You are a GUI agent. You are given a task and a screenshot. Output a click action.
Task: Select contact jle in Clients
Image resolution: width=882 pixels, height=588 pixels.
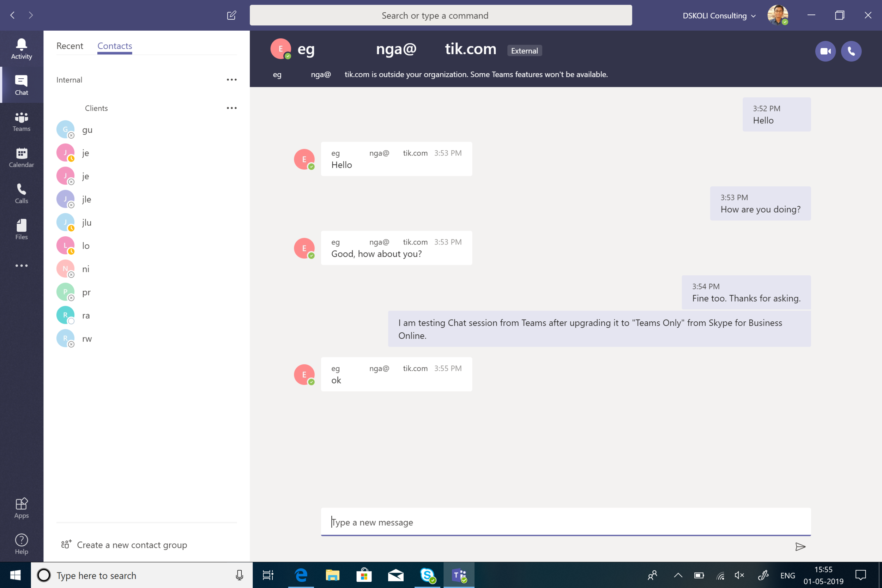coord(147,199)
